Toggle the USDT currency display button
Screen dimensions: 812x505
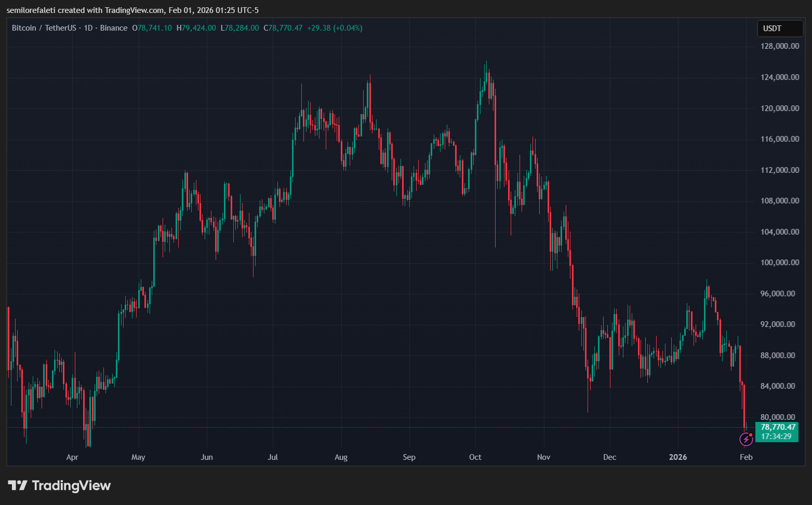click(x=780, y=28)
